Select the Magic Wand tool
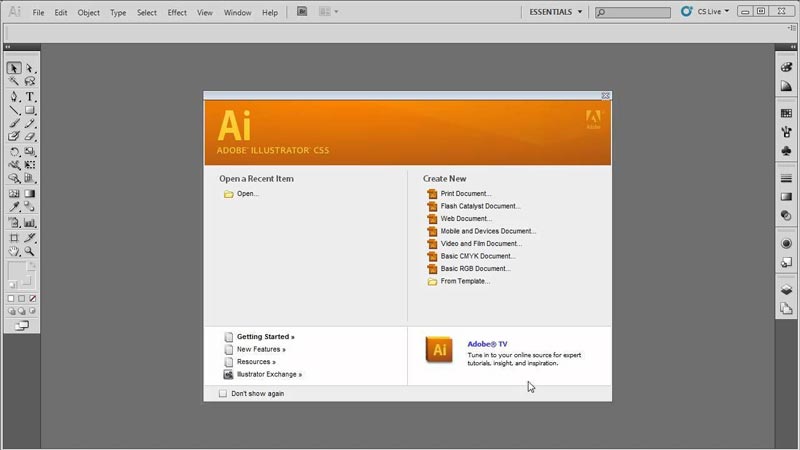Viewport: 800px width, 450px height. click(x=14, y=81)
